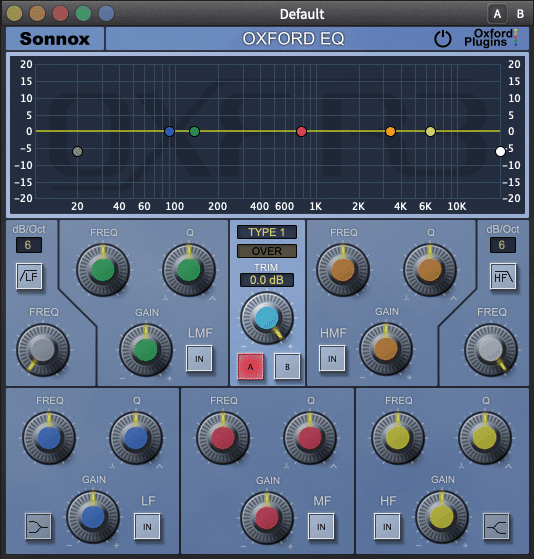The height and width of the screenshot is (559, 534).
Task: Click the green LMF GAIN knob
Action: (146, 350)
